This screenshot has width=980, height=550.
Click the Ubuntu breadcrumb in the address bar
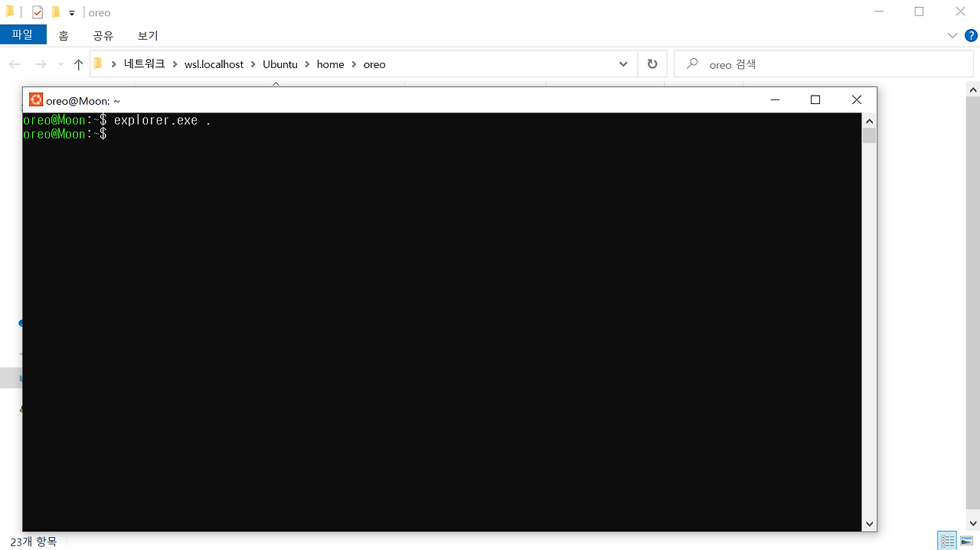[280, 64]
